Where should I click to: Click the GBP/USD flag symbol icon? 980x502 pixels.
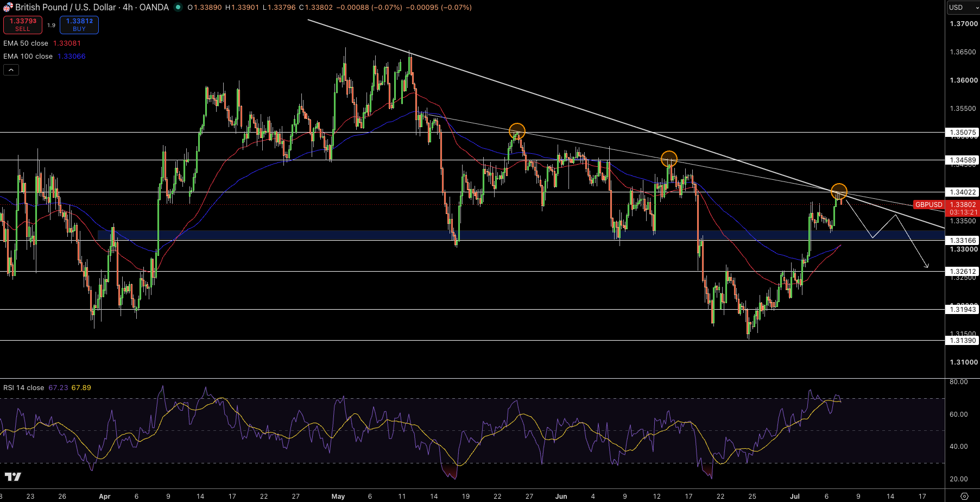click(8, 8)
